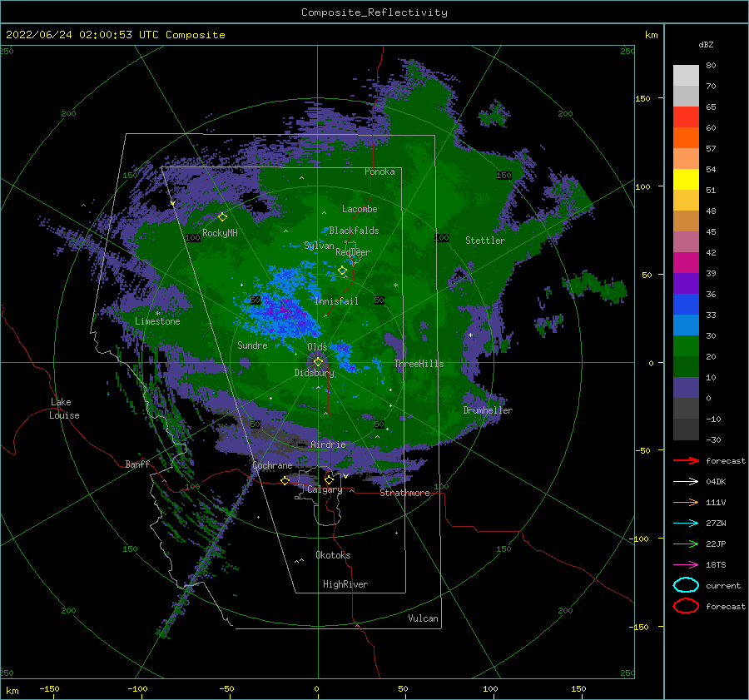Click the Ponoka town label
Screen dimensions: 749x700
[x=379, y=171]
